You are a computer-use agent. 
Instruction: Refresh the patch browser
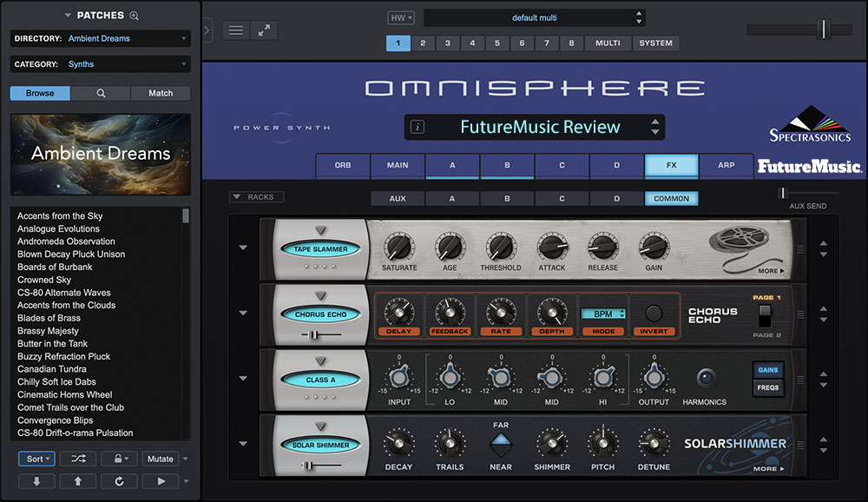119,481
